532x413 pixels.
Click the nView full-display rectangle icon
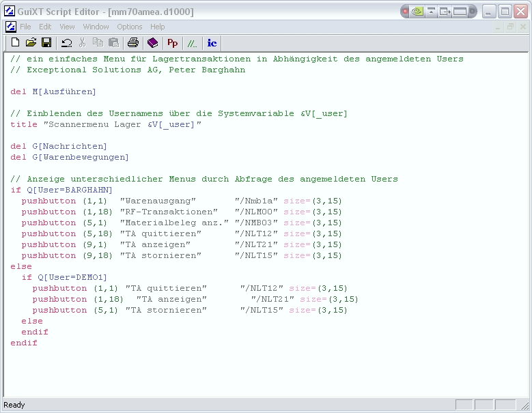[460, 12]
